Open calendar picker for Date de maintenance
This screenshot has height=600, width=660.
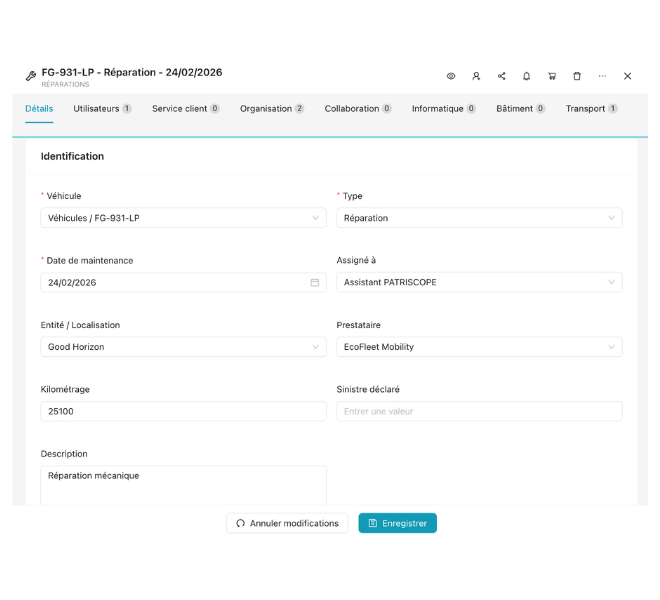pos(315,283)
